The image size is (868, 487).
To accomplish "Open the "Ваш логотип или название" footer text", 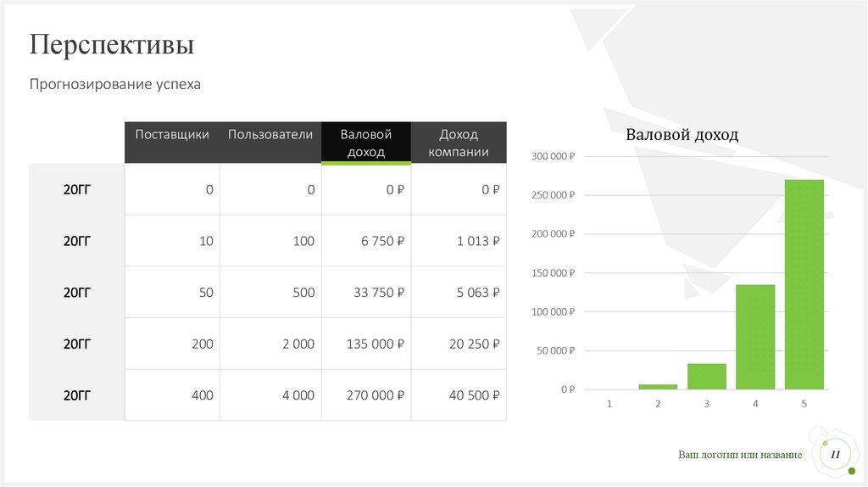I will 739,456.
